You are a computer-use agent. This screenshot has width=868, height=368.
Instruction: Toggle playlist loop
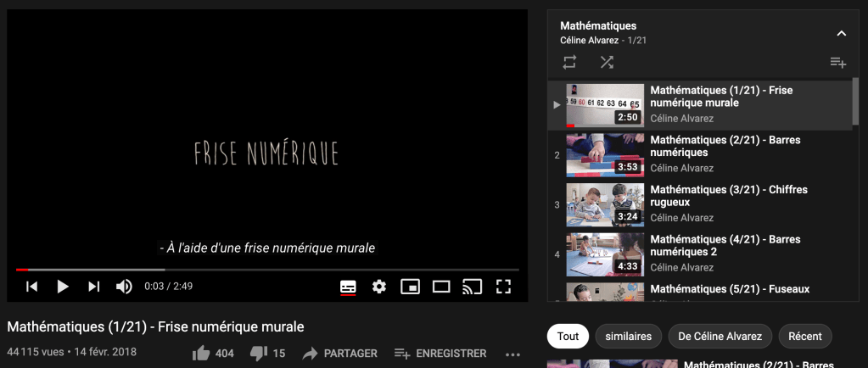pyautogui.click(x=569, y=62)
